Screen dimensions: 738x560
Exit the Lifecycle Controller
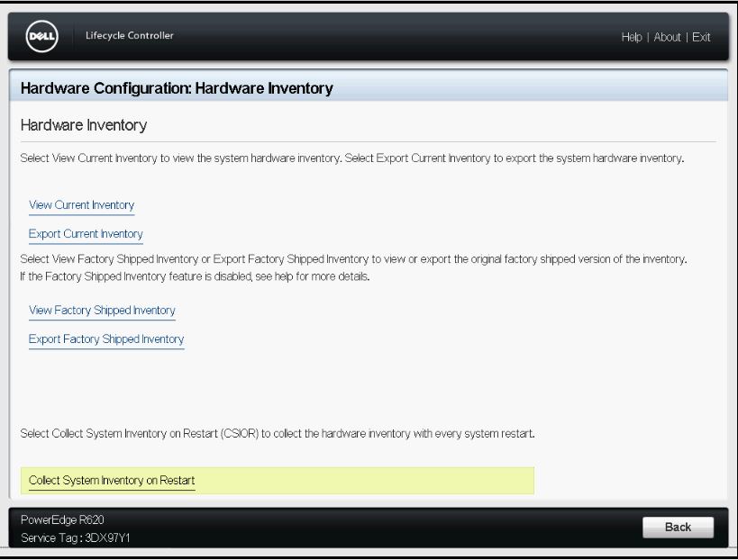(701, 37)
